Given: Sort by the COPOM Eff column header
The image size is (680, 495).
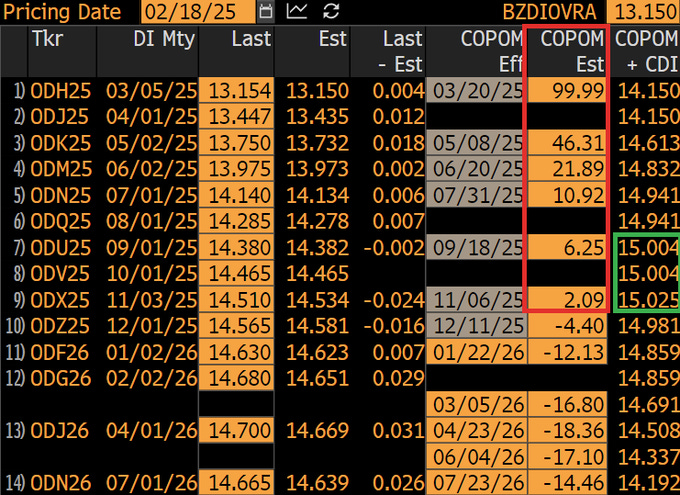Looking at the screenshot, I should pyautogui.click(x=492, y=52).
